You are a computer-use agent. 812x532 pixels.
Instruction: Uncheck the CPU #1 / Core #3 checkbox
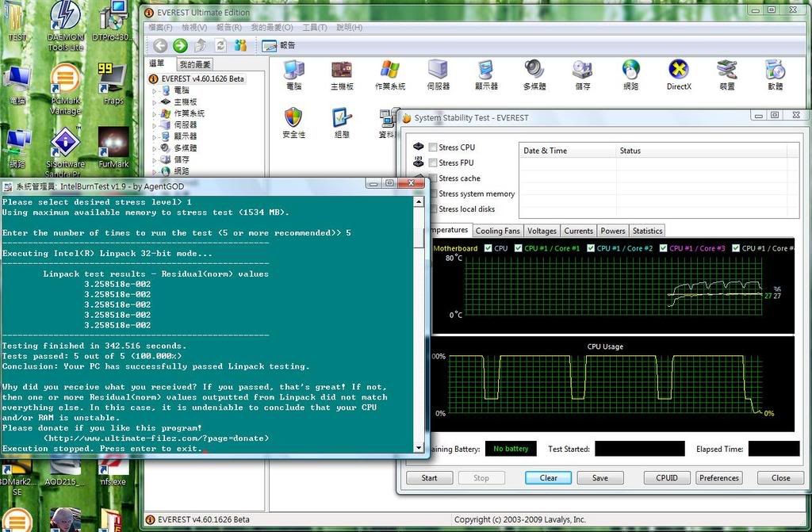(663, 248)
